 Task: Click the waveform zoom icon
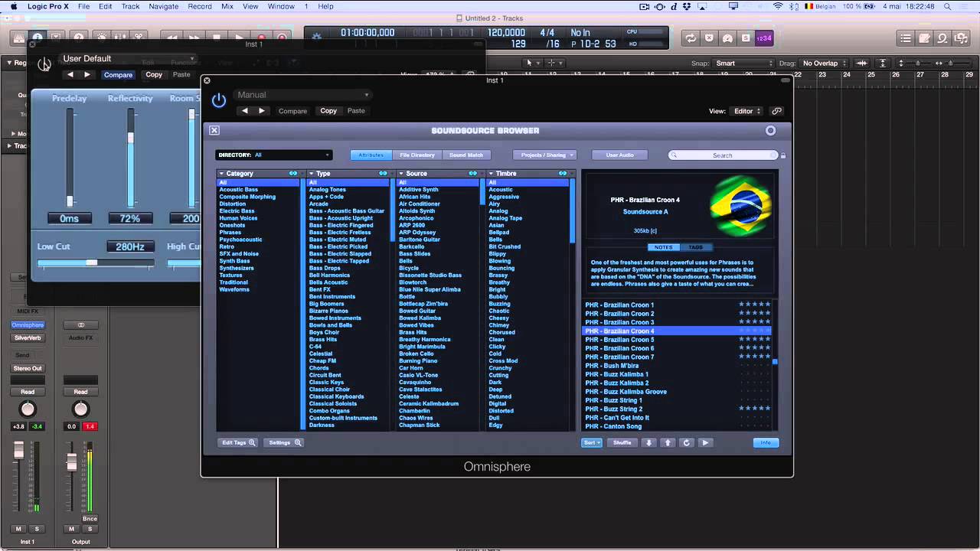point(862,64)
